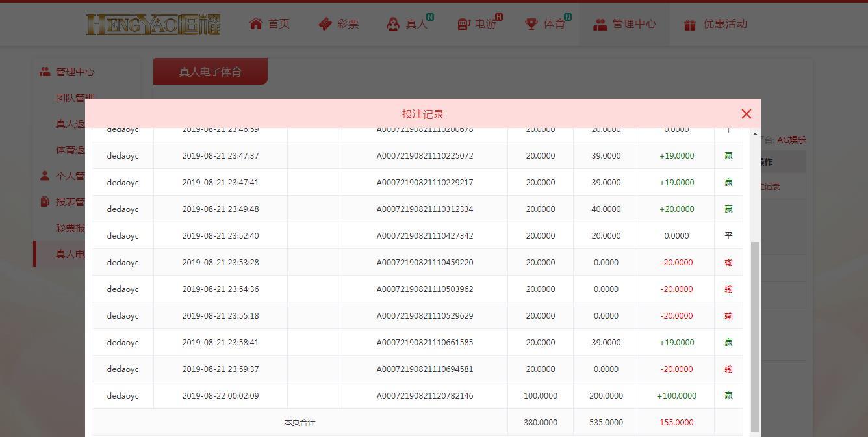Click the people icon beside 管理中心 in navbar
The width and height of the screenshot is (868, 437).
600,23
